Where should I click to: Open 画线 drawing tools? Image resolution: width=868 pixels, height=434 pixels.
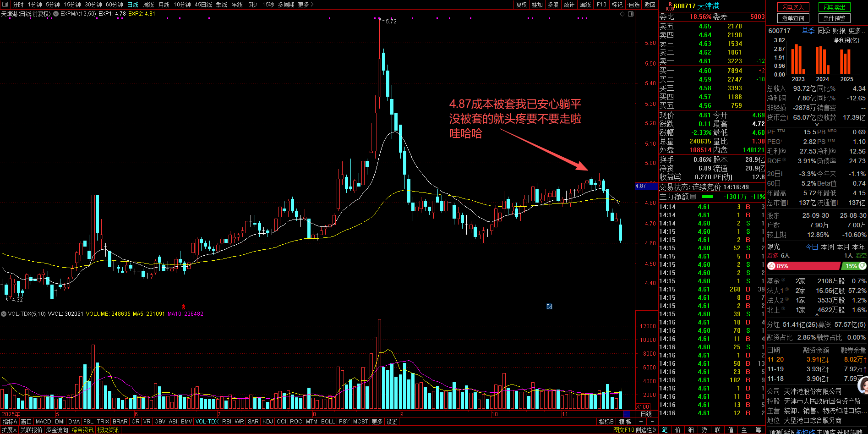click(x=585, y=5)
